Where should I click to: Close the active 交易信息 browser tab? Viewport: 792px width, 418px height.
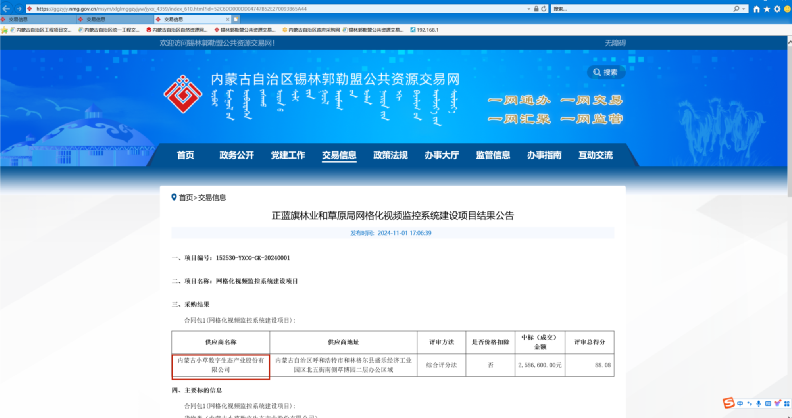pos(227,19)
